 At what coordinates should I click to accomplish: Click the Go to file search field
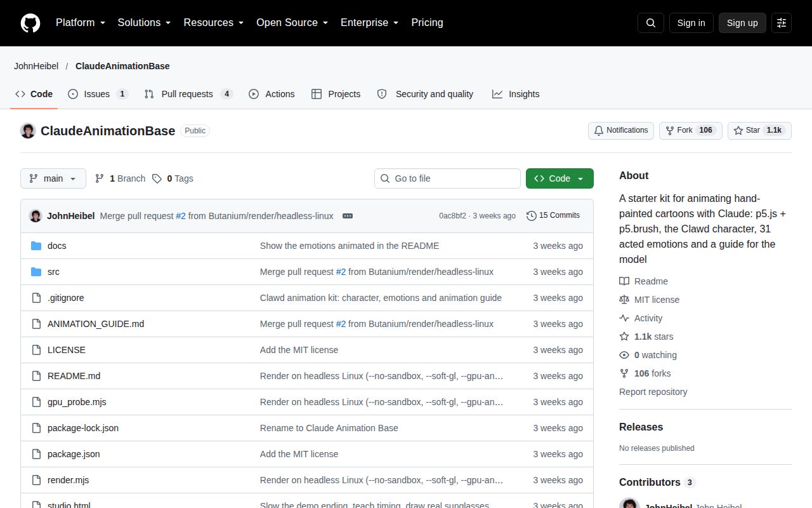(x=447, y=178)
